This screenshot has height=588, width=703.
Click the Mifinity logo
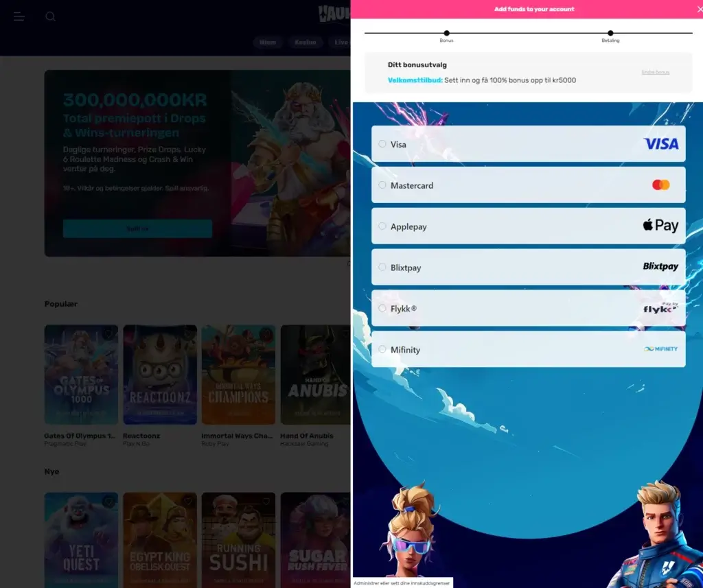tap(660, 349)
